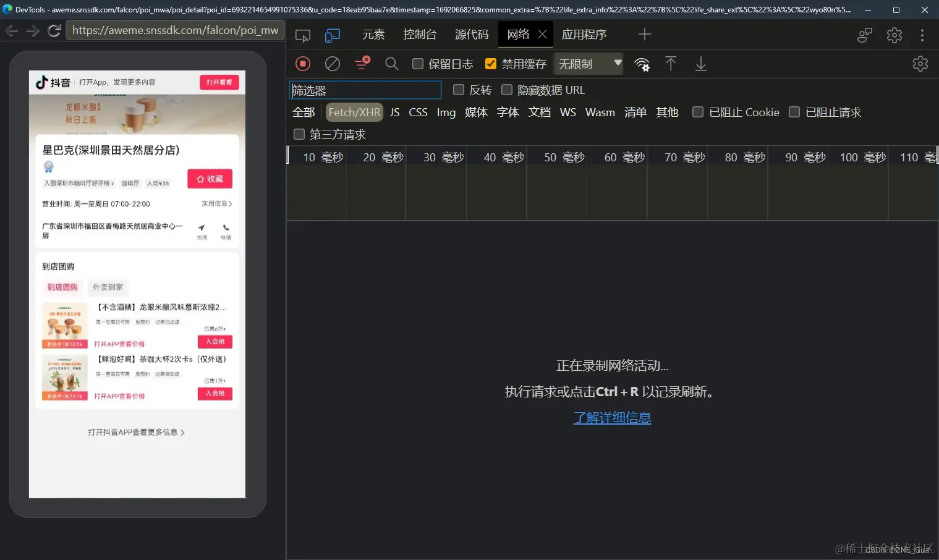Click inside the 筛选器 filter input field
The image size is (939, 560).
pyautogui.click(x=365, y=90)
